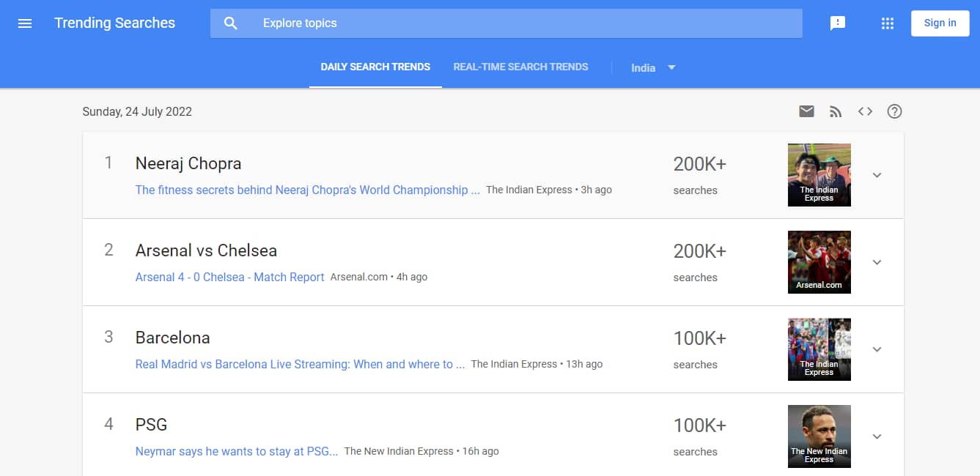Click the Arsenal.com thumbnail image
The width and height of the screenshot is (980, 476).
coord(819,262)
